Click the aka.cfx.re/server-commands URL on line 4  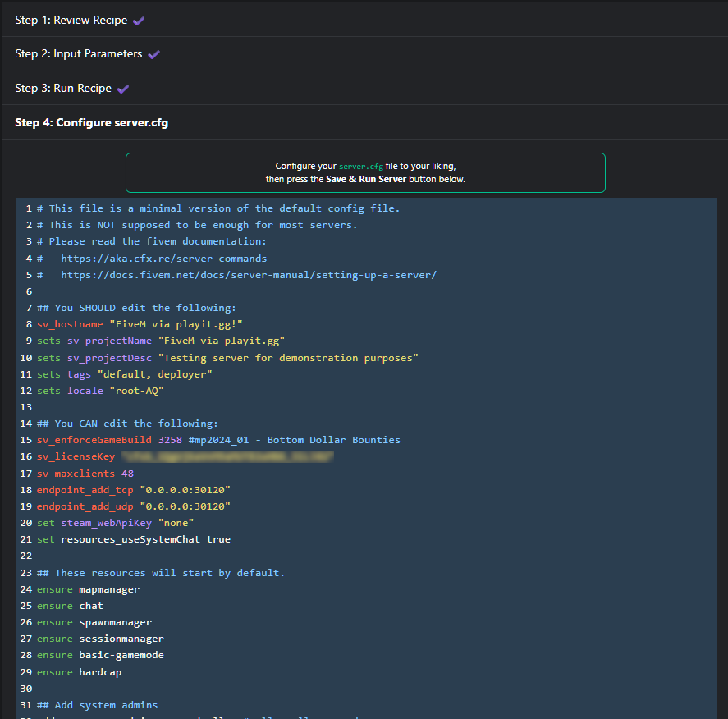pos(164,259)
